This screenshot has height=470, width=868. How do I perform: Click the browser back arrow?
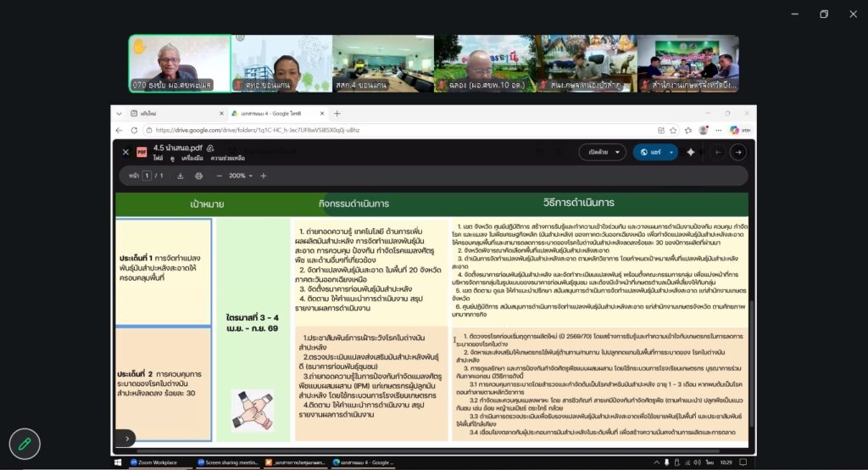click(119, 131)
